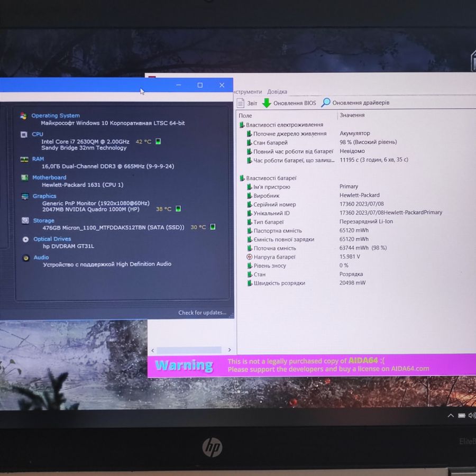Open the RAM section link in Speccy

38,159
